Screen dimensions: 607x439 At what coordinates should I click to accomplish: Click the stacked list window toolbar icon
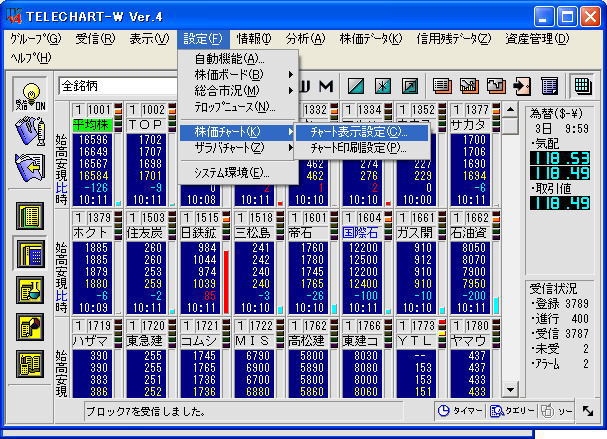pos(442,86)
